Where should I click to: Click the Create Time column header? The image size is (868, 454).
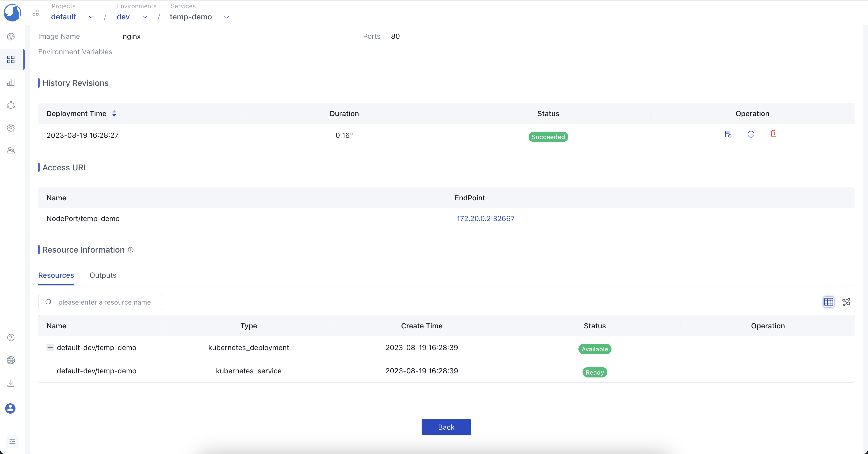coord(422,326)
